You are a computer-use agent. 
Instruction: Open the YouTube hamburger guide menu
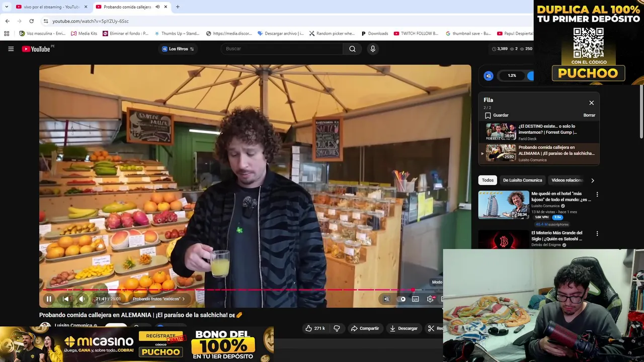[11, 49]
